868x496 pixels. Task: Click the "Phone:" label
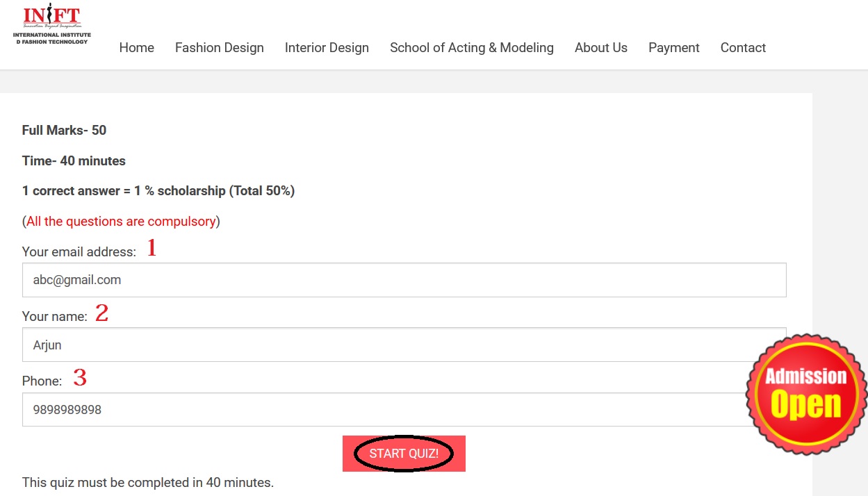click(42, 381)
